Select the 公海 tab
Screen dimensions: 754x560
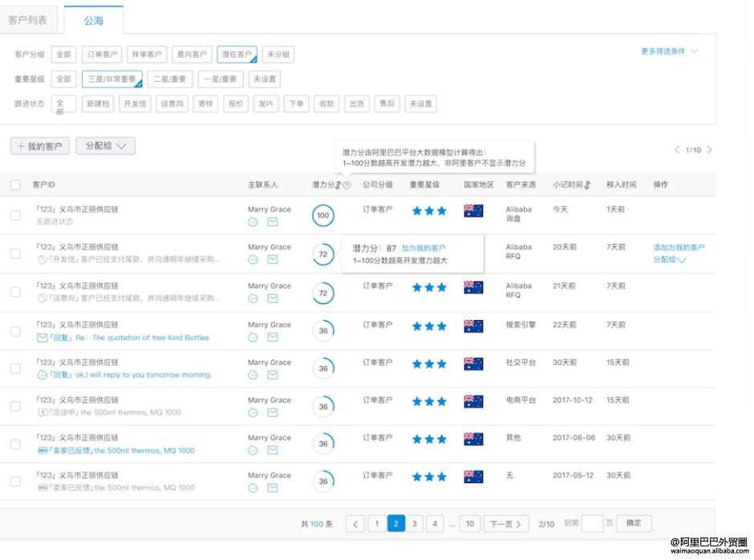click(x=94, y=20)
